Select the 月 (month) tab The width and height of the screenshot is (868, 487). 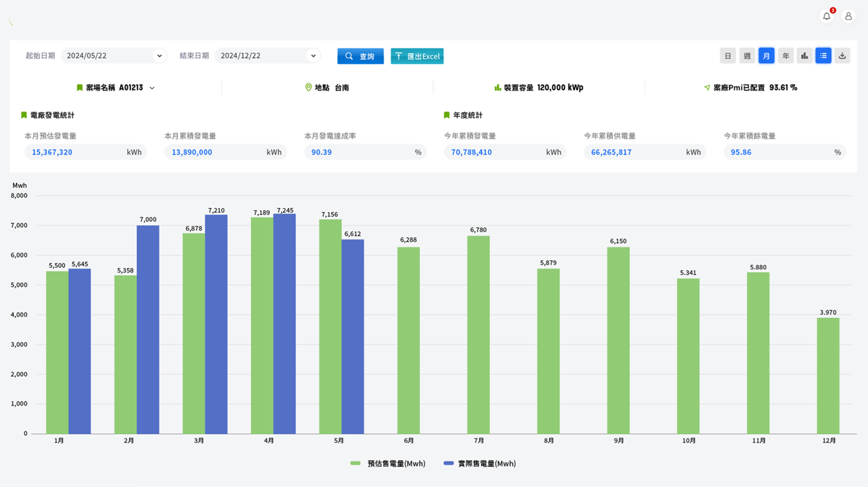[x=766, y=56]
